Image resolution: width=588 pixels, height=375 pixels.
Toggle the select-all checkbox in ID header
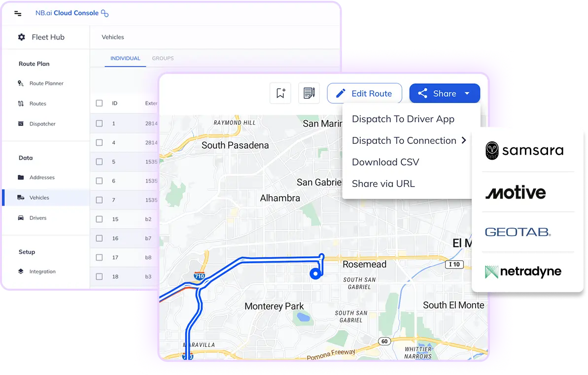pyautogui.click(x=99, y=103)
